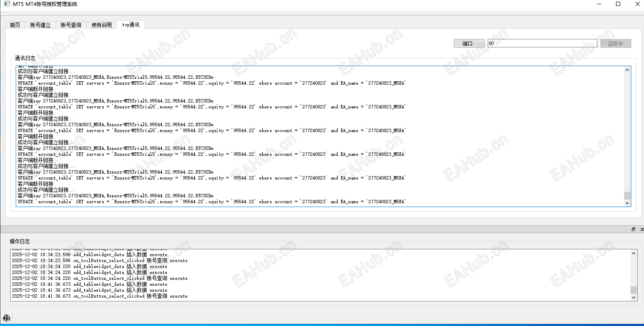Click the 端口 label button
644x326 pixels.
[469, 43]
